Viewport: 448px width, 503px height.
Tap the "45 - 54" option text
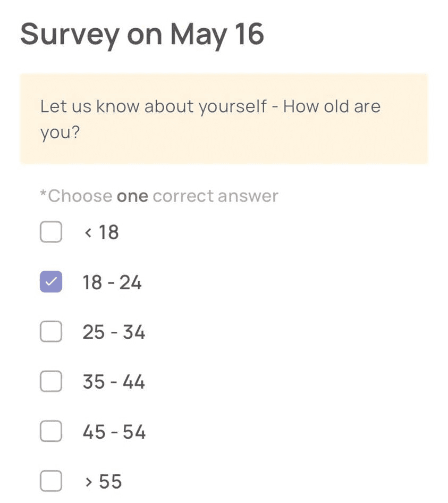pos(114,432)
